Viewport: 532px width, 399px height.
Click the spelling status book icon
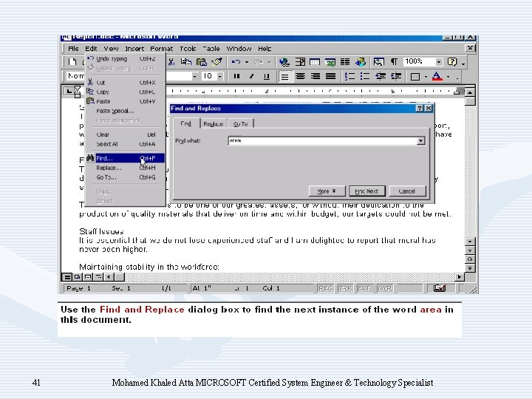tap(440, 288)
